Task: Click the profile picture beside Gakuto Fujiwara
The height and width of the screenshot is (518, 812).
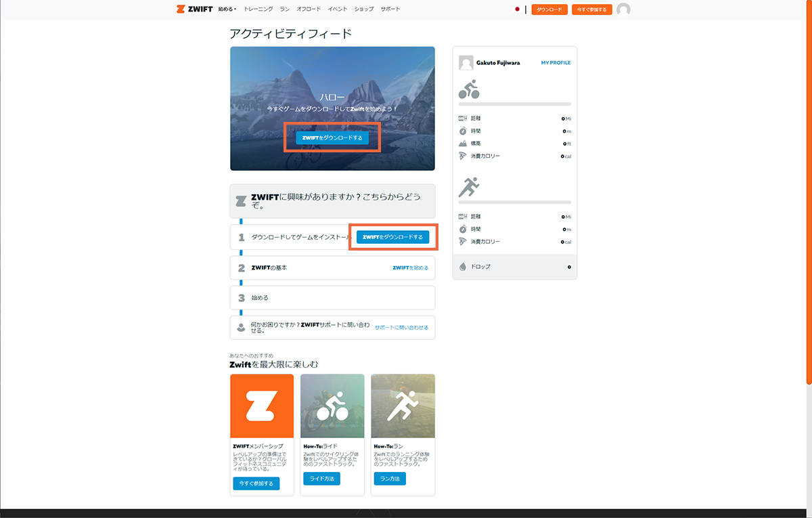Action: 466,63
